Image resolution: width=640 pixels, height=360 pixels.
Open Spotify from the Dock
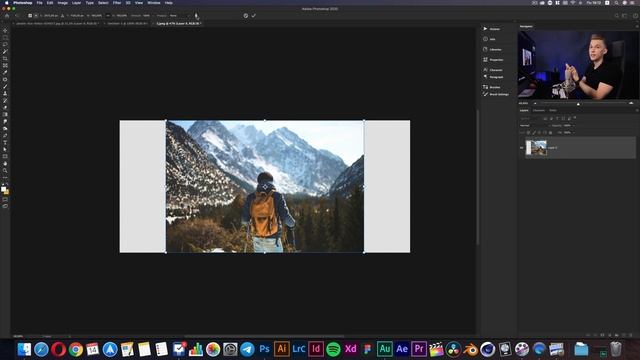tap(333, 349)
